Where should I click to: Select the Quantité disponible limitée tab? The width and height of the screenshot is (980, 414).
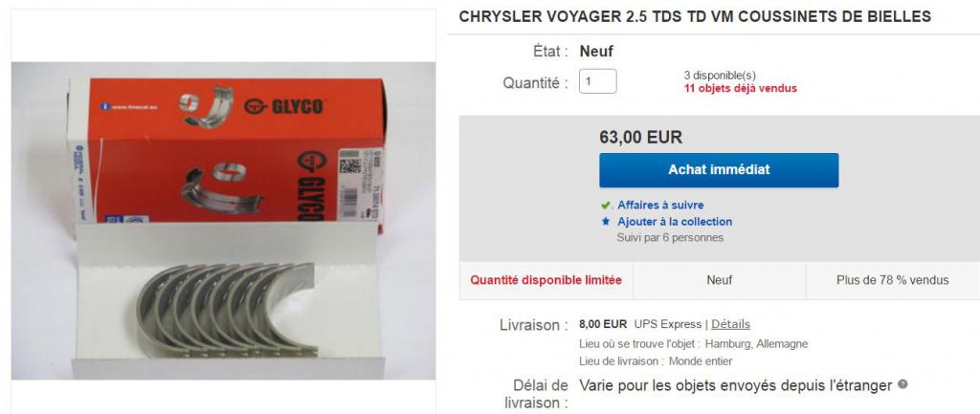pos(546,280)
